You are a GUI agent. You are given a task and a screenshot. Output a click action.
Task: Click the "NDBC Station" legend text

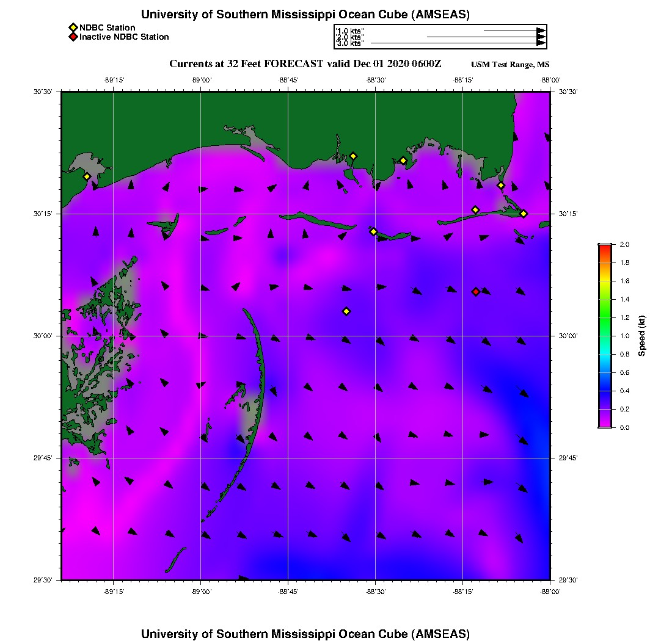pos(107,27)
